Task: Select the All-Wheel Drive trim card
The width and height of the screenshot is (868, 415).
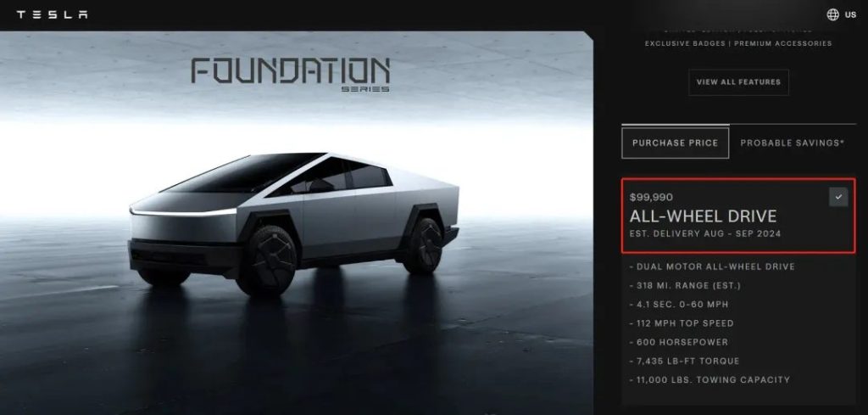Action: coord(738,216)
